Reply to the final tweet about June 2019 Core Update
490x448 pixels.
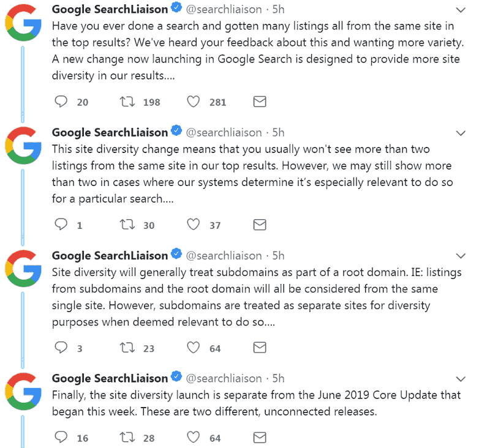tap(61, 437)
